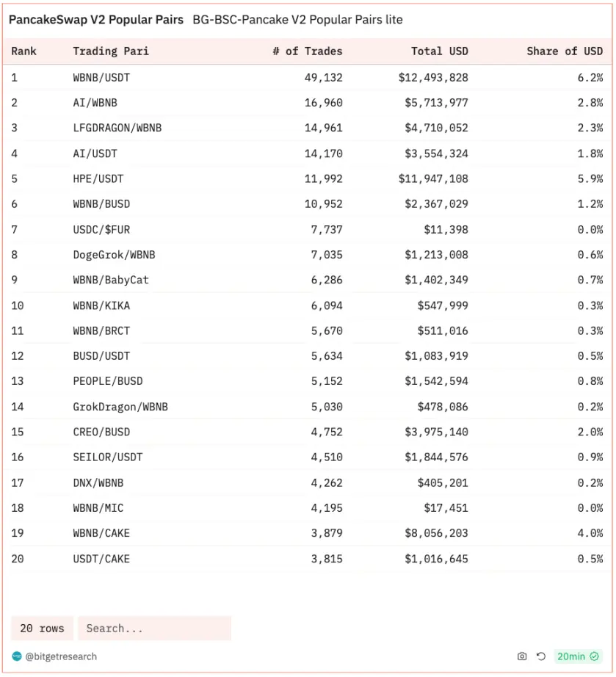Viewport: 616px width, 677px height.
Task: Focus the Search input field
Action: pos(154,629)
